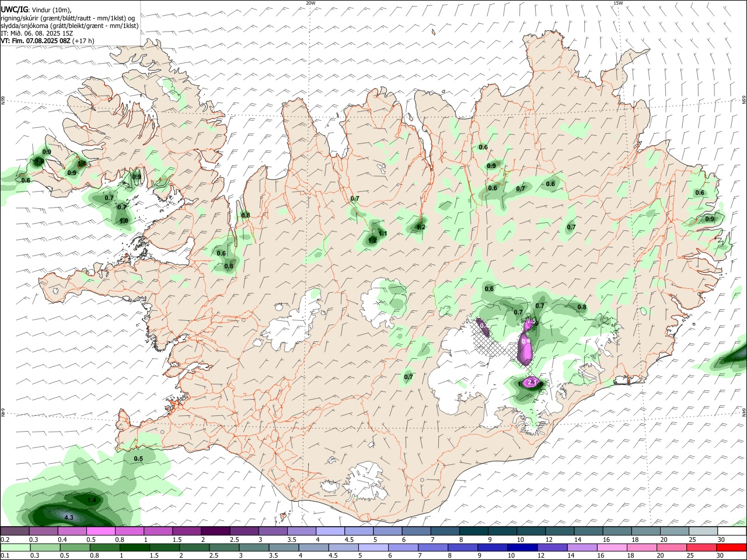Click the 'rigning/skúrir' legend description line
Image resolution: width=747 pixels, height=560 pixels.
pos(68,18)
